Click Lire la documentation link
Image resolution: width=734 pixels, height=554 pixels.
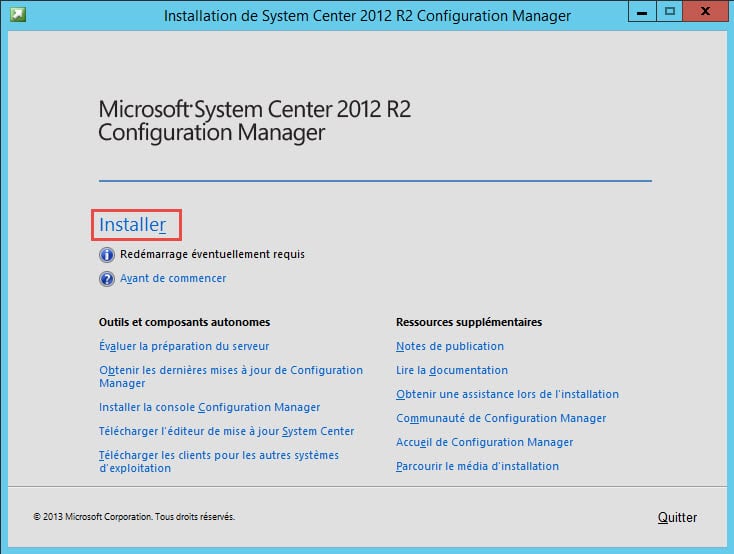point(452,370)
